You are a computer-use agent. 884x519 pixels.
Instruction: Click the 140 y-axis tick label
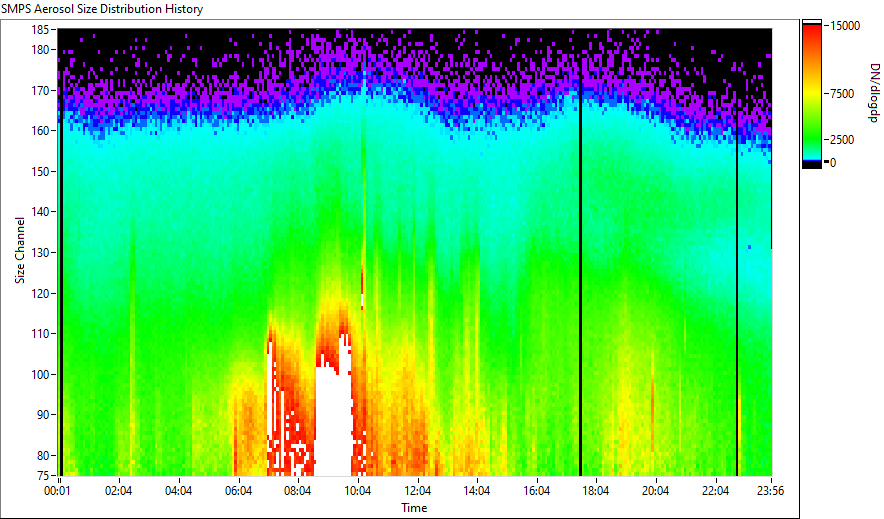41,212
